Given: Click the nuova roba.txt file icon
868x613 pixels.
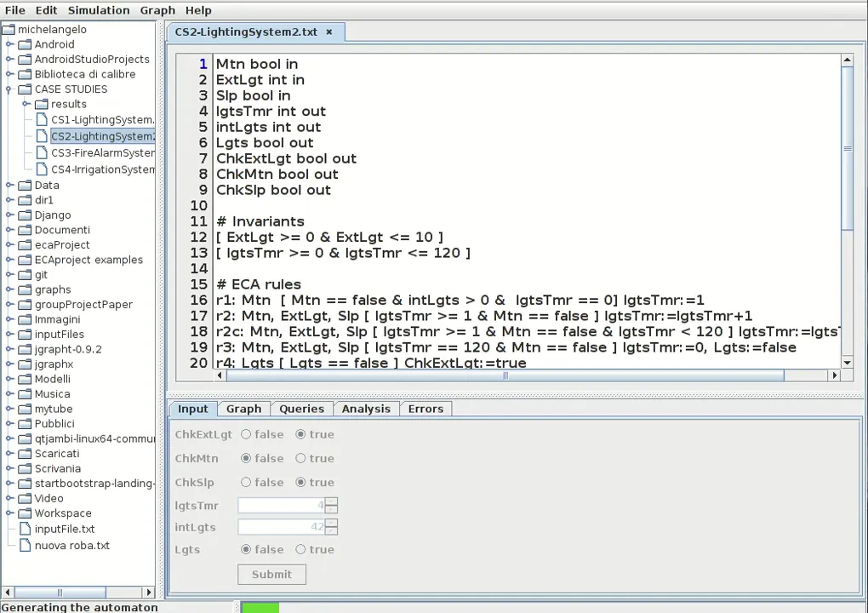Looking at the screenshot, I should click(25, 546).
